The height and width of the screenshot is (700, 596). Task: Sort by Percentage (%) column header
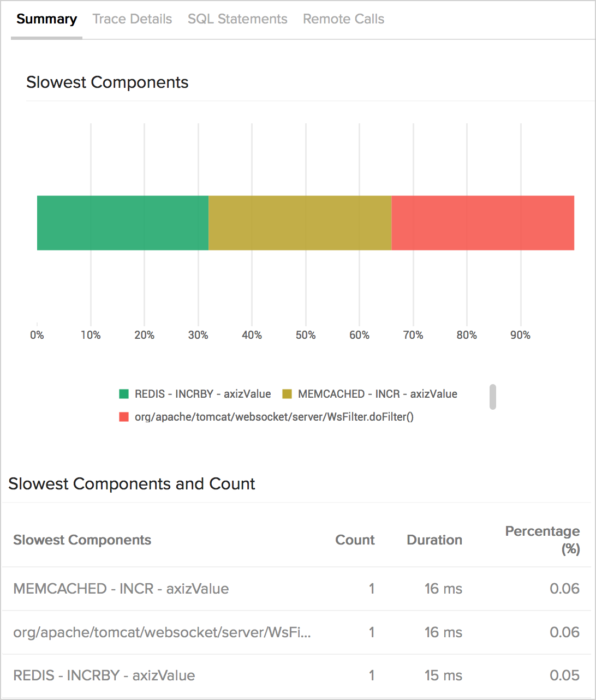[x=543, y=540]
